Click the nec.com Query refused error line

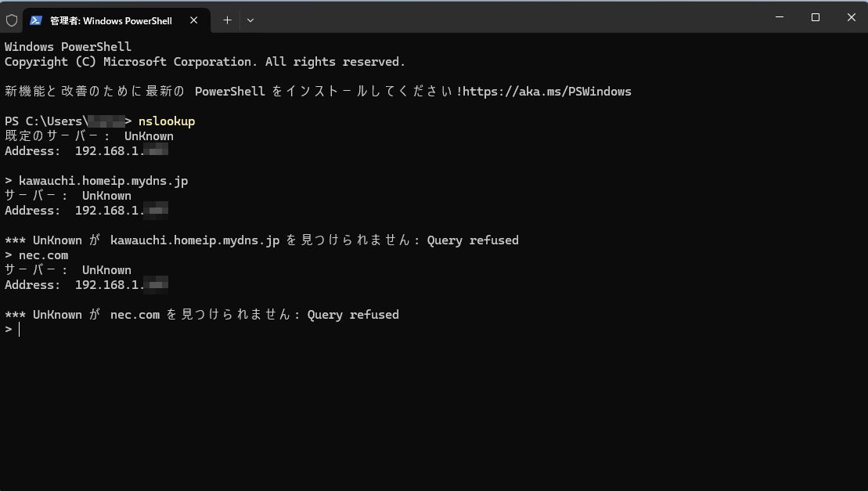(201, 315)
